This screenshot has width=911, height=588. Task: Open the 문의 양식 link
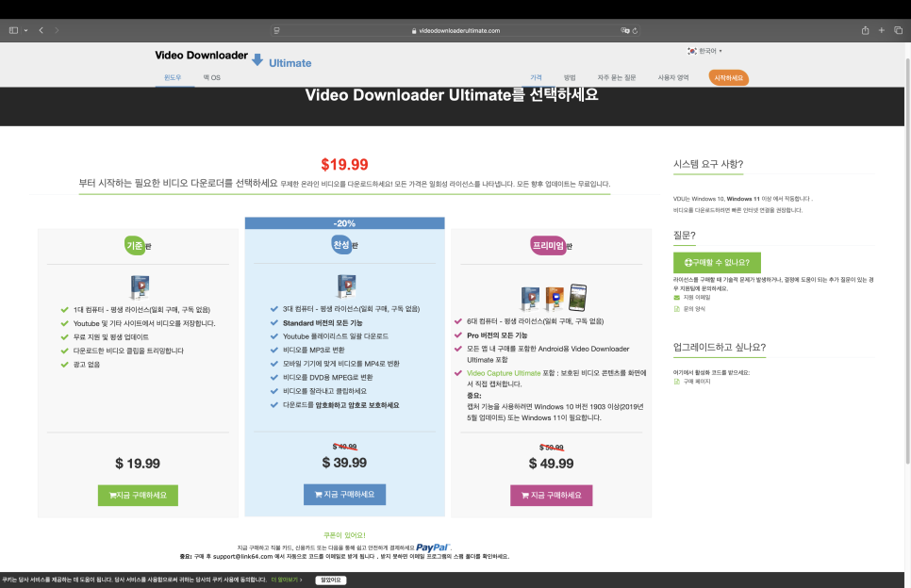pyautogui.click(x=694, y=309)
